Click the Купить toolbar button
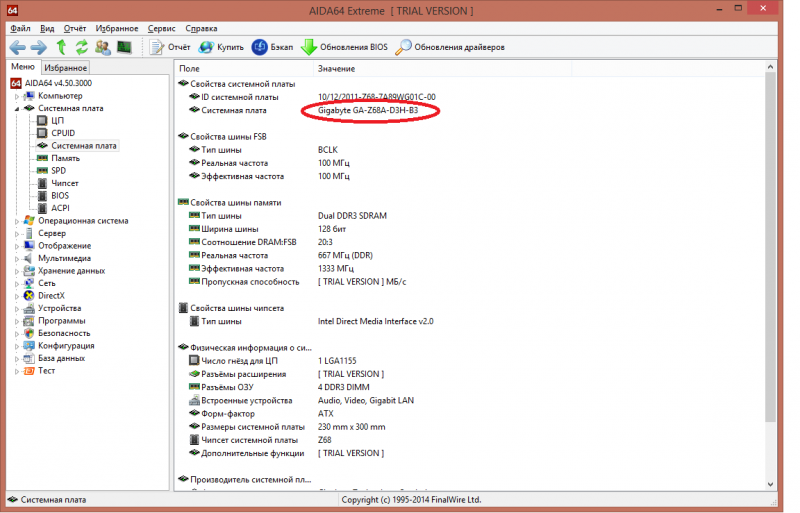This screenshot has width=800, height=513. point(221,47)
